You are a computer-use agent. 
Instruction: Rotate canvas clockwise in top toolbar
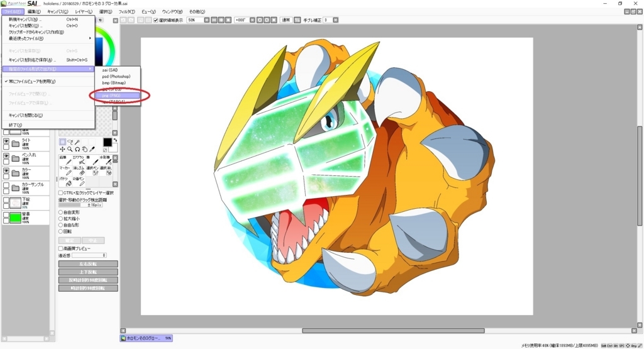click(x=267, y=20)
